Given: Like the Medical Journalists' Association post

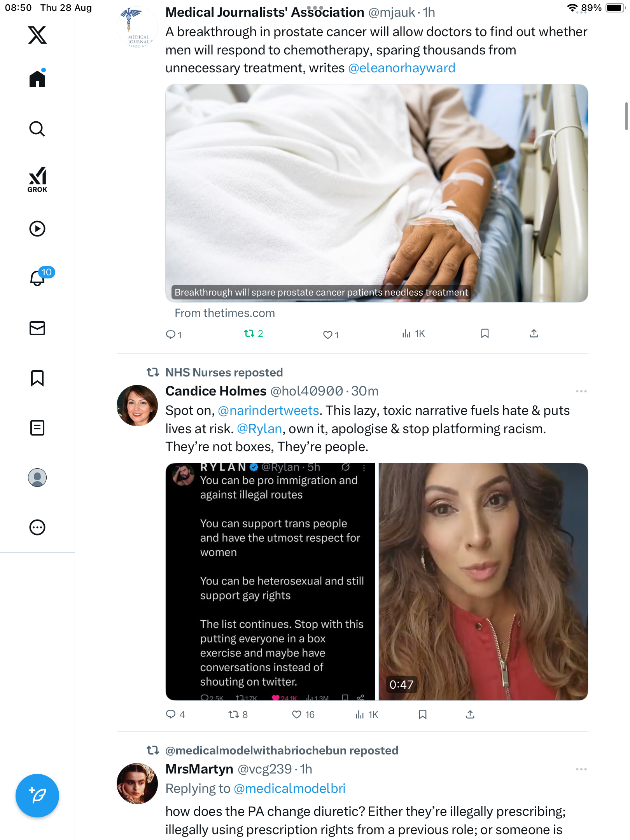Looking at the screenshot, I should [328, 334].
